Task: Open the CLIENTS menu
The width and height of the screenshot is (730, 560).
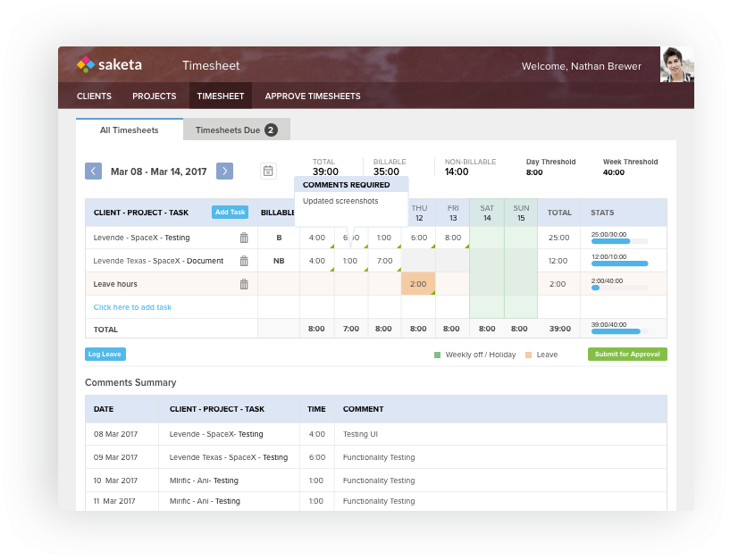Action: (94, 96)
